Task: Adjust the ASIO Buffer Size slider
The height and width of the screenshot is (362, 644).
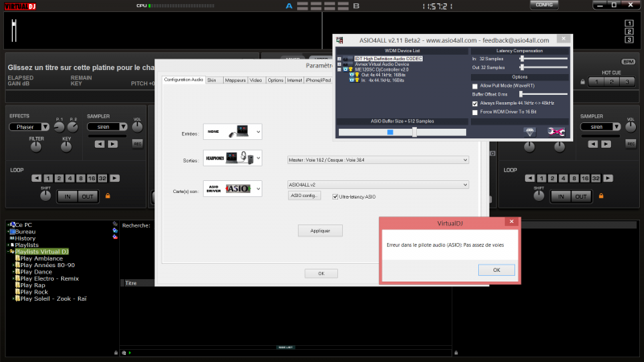Action: coord(414,132)
